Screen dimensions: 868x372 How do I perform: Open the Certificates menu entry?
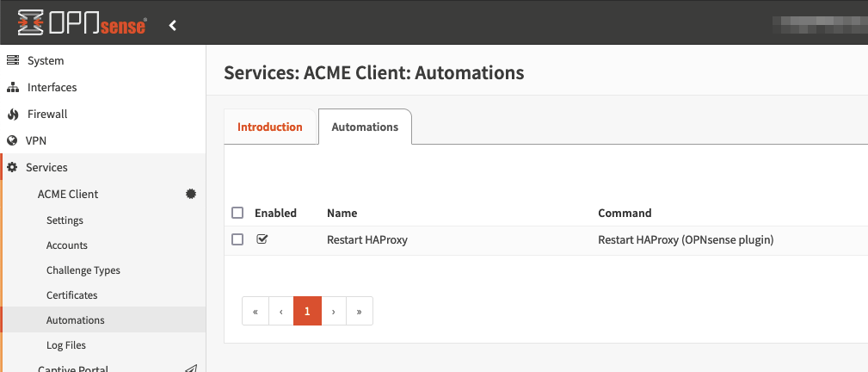72,295
